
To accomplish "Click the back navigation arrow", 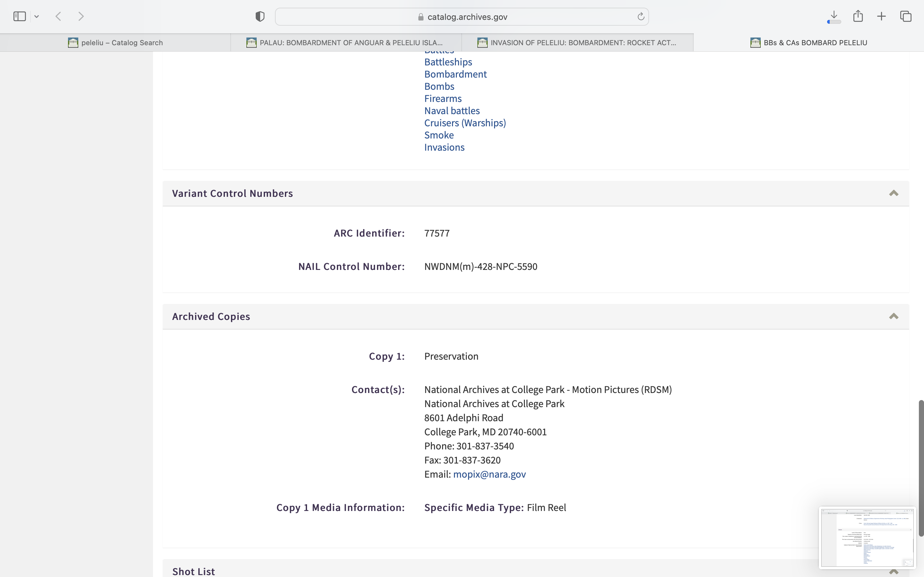I will (x=58, y=16).
